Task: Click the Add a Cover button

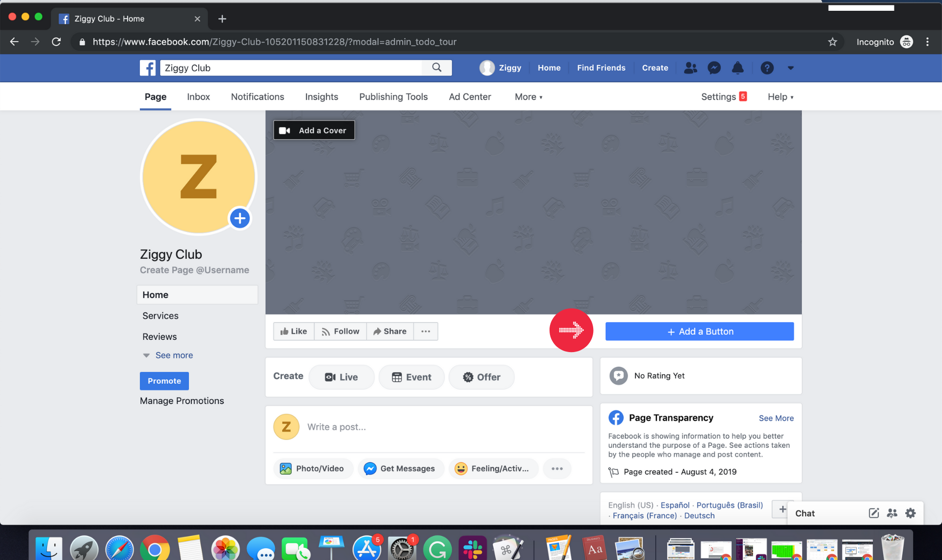Action: (x=314, y=130)
